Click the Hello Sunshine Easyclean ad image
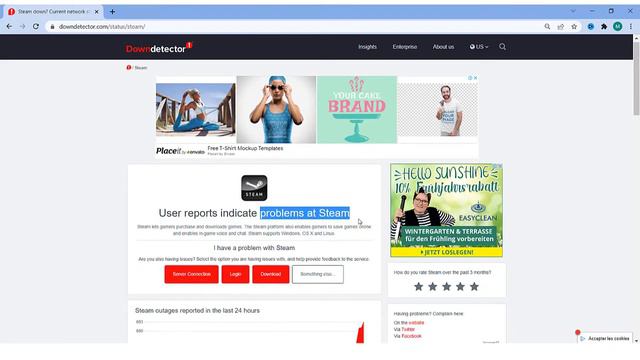 point(447,210)
